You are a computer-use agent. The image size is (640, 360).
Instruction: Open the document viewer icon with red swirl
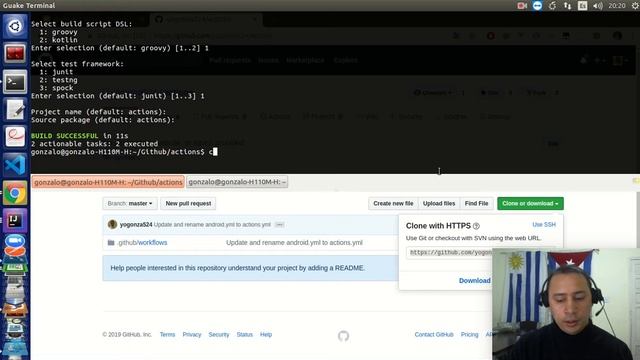click(15, 137)
